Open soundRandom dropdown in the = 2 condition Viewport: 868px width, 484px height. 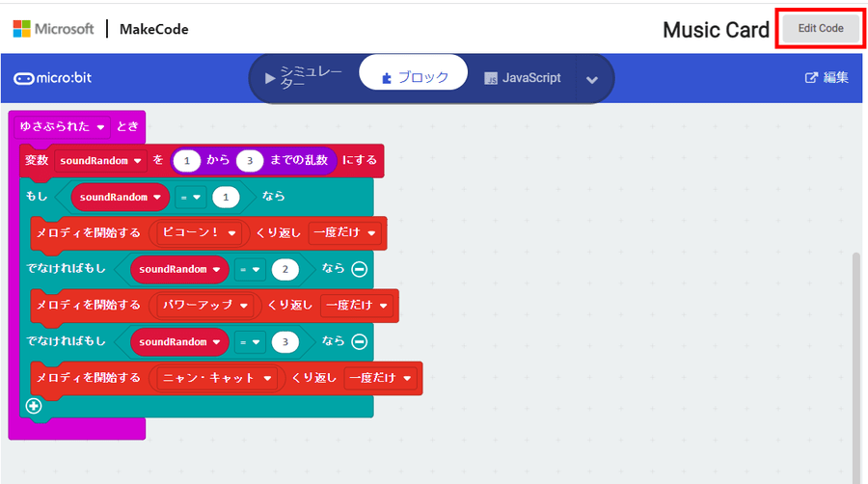[x=179, y=269]
